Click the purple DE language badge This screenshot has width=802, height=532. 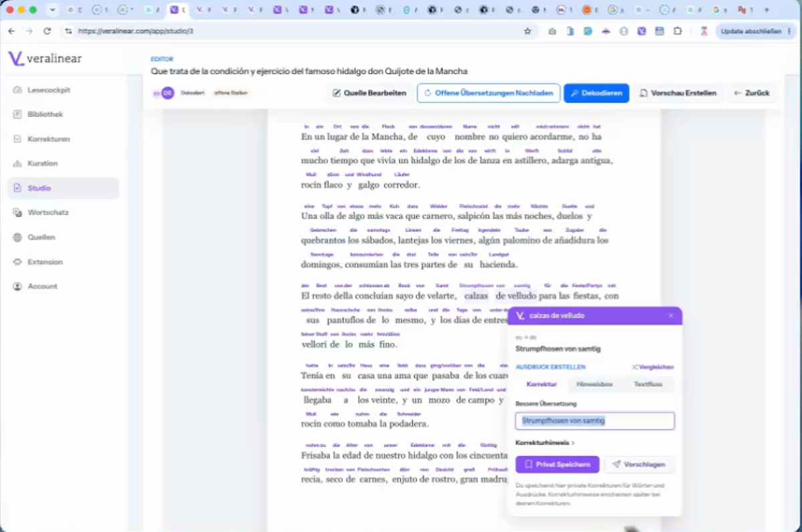(168, 93)
